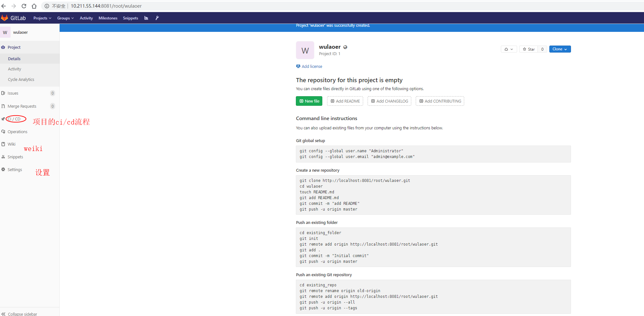
Task: Select Cycle Analytics in the sidebar
Action: click(21, 80)
